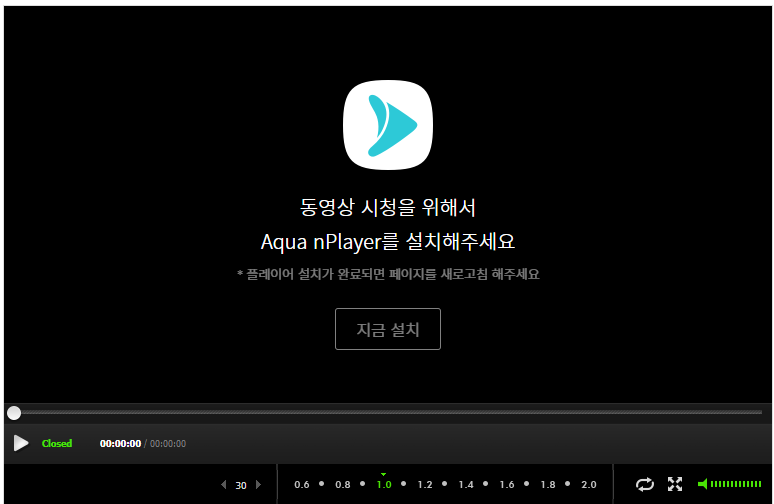The height and width of the screenshot is (504, 774).
Task: Click the 지금 설치 install button
Action: point(387,329)
